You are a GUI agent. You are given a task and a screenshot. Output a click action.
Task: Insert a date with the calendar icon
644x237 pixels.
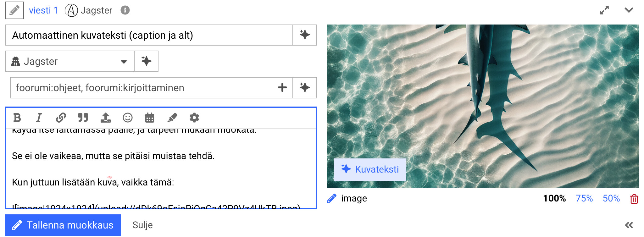click(150, 118)
